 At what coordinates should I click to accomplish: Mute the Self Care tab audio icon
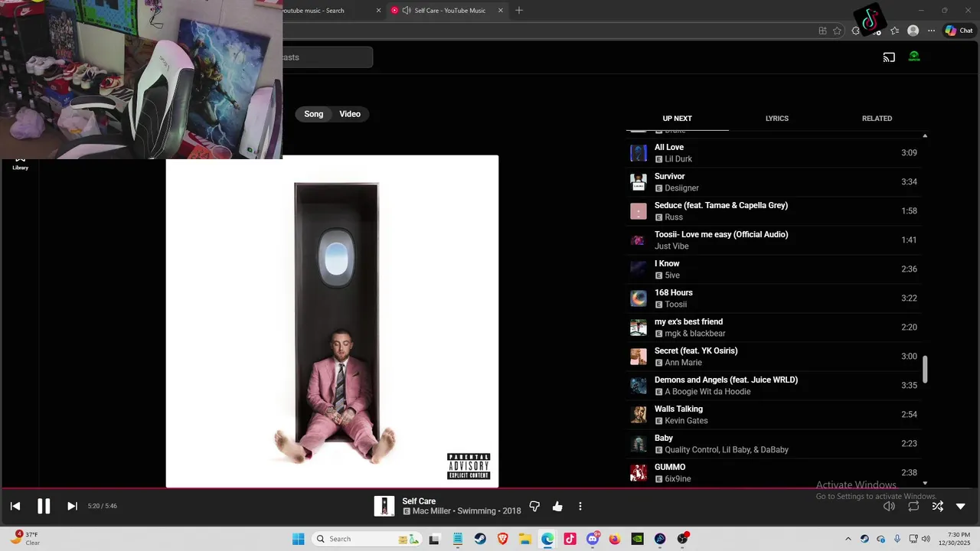(407, 11)
